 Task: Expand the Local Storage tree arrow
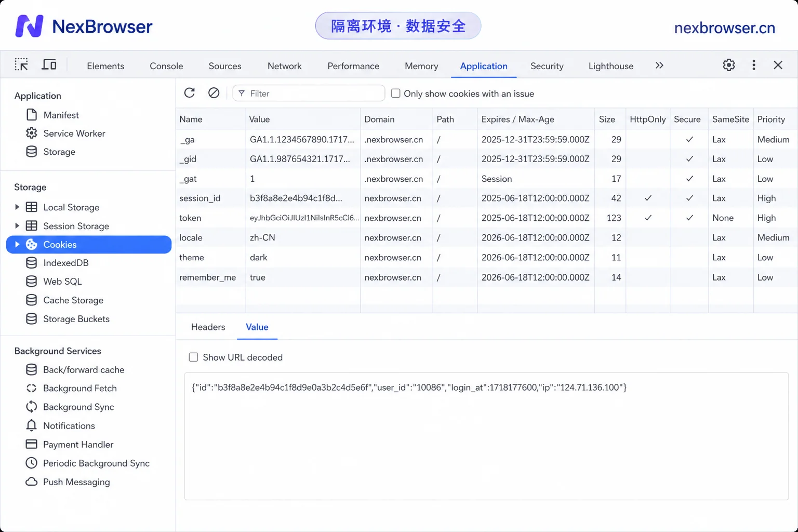coord(17,207)
